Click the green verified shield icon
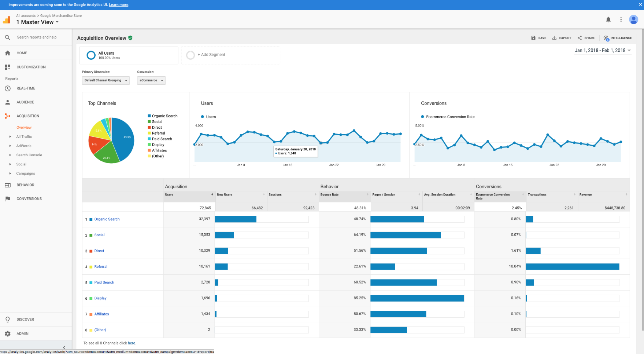Image resolution: width=644 pixels, height=354 pixels. [130, 38]
